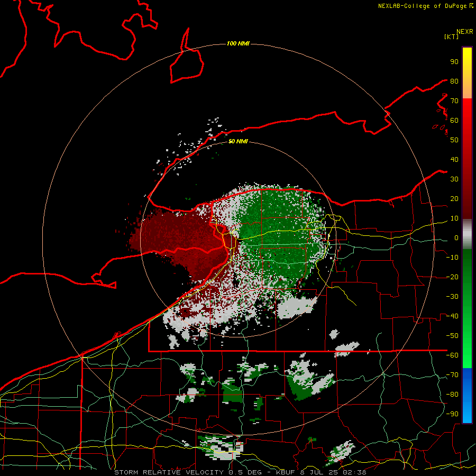Click the [KT] units label
476x476 pixels.
452,36
